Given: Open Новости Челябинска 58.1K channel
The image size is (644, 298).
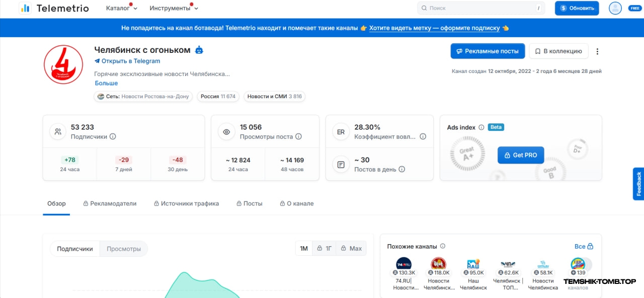Looking at the screenshot, I should (x=543, y=274).
